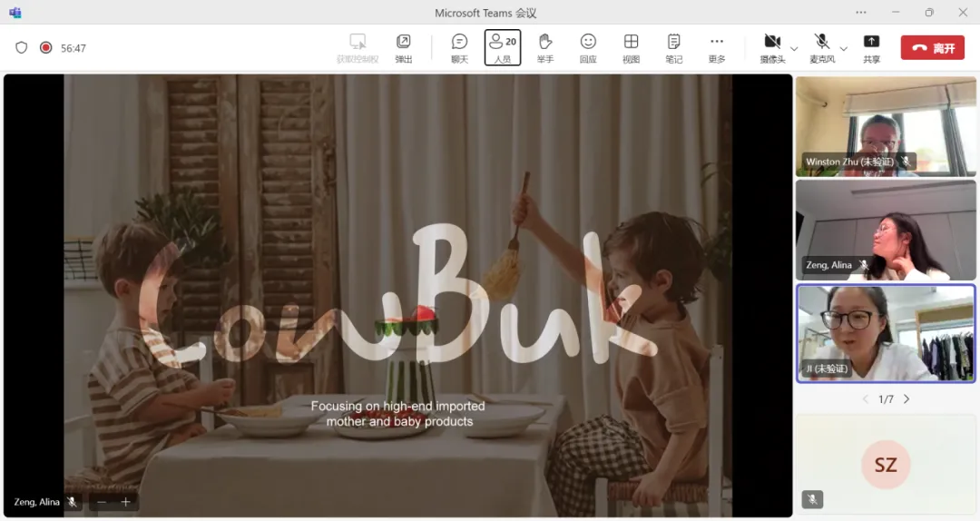Screen dimensions: 980x521
Task: Expand microphone options dropdown arrow
Action: (x=844, y=49)
